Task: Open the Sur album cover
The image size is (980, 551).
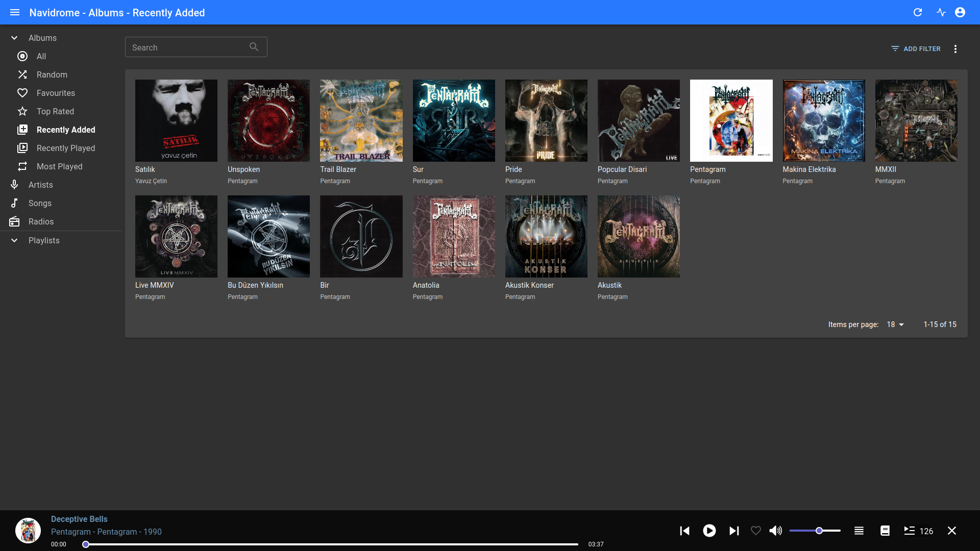Action: (x=454, y=120)
